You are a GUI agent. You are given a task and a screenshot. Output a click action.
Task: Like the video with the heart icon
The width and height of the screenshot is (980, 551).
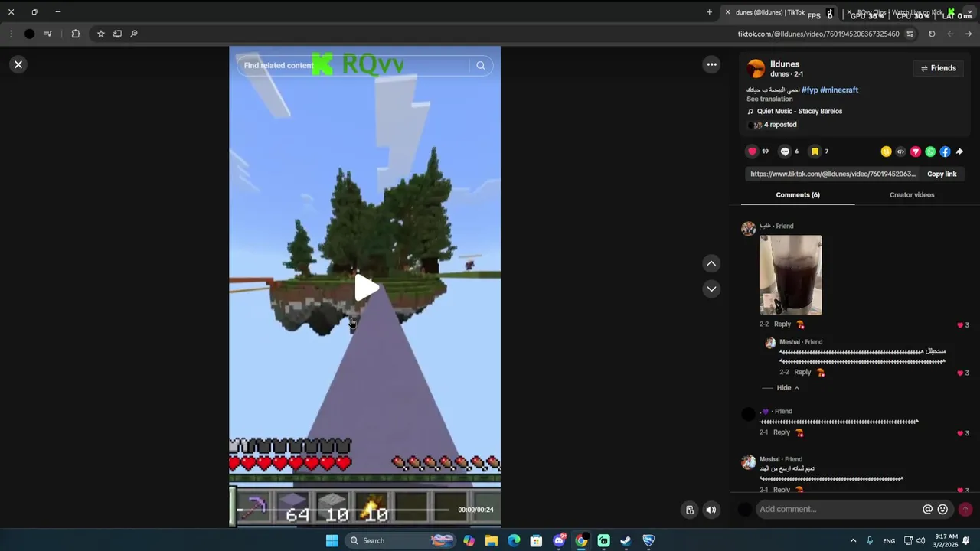point(753,152)
